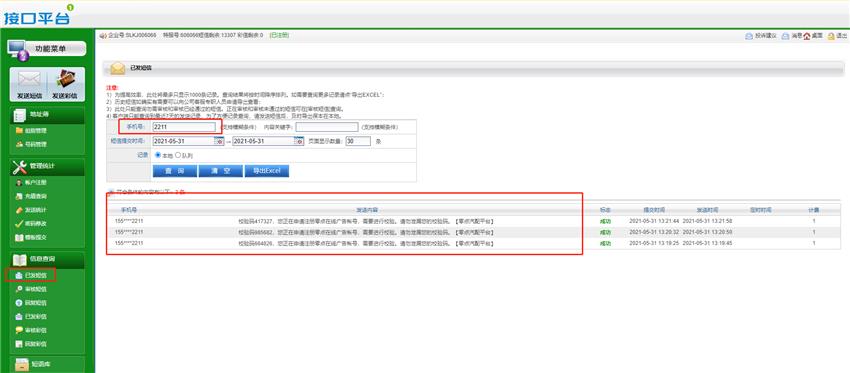Viewport: 850px width, 373px height.
Task: Select the 队列 record radio button
Action: [x=178, y=155]
